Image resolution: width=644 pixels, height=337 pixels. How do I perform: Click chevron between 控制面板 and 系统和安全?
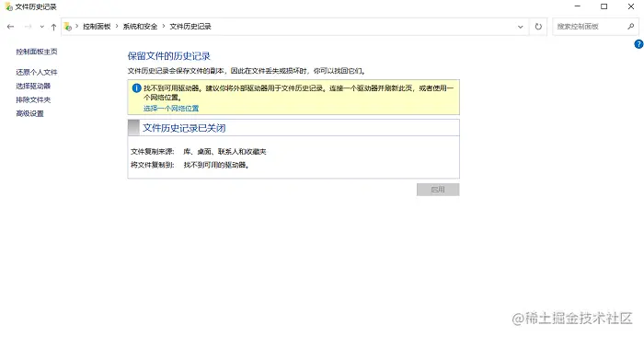point(117,27)
